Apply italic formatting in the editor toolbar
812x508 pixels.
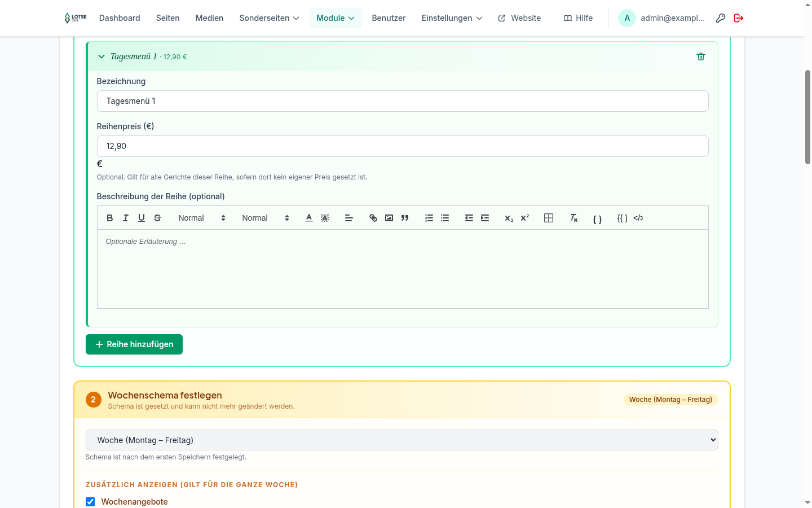pos(126,218)
